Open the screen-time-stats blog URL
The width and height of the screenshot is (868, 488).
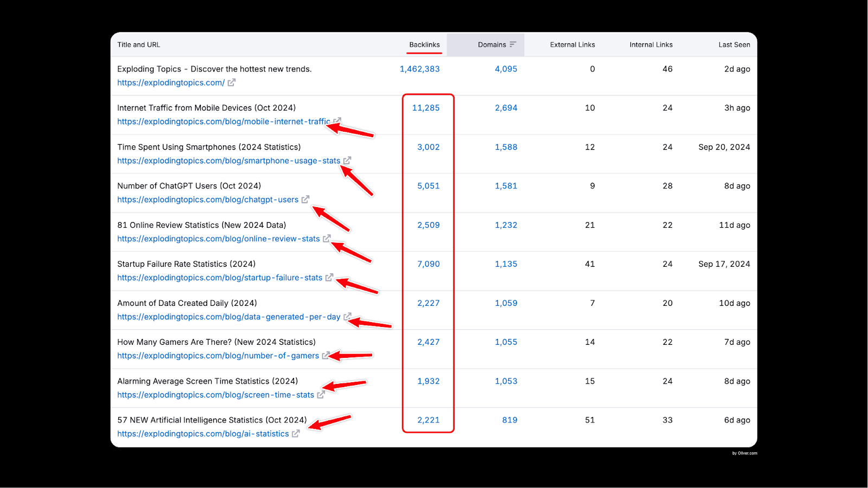(216, 395)
